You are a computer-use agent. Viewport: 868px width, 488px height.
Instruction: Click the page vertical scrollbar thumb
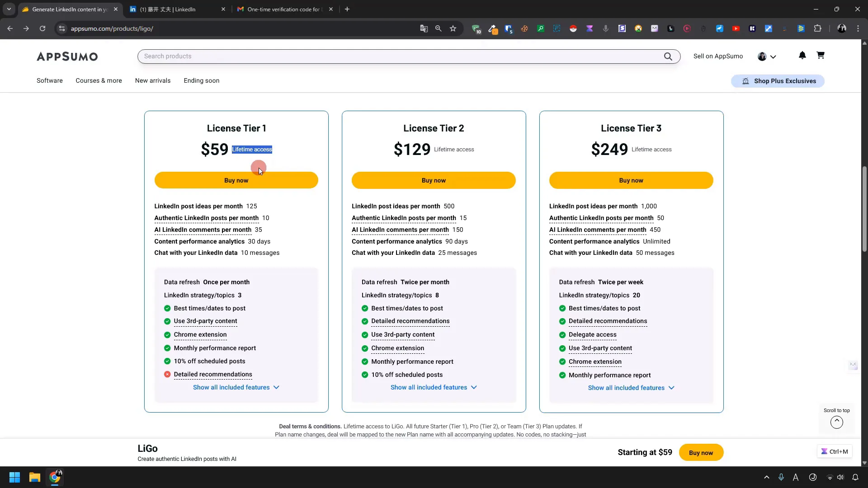point(864,209)
